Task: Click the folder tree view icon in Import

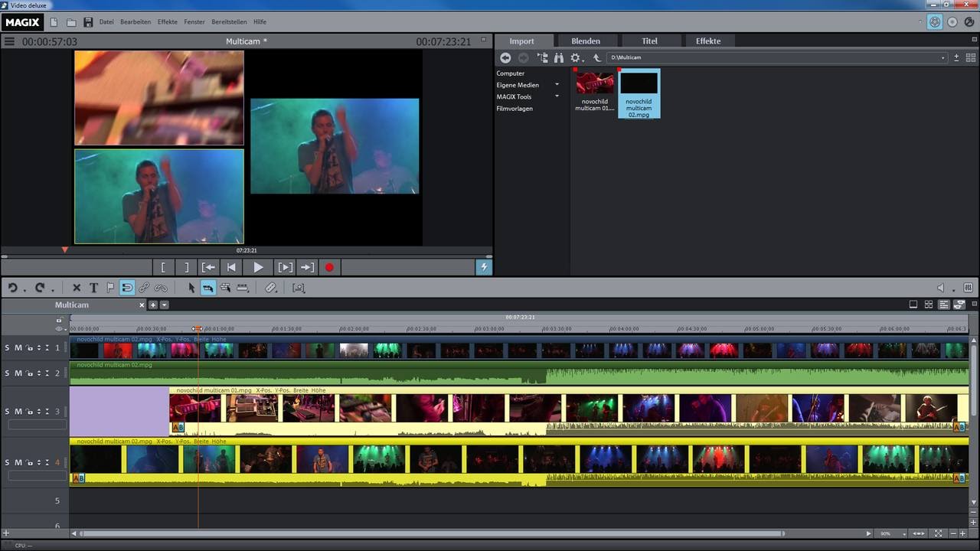Action: (543, 57)
